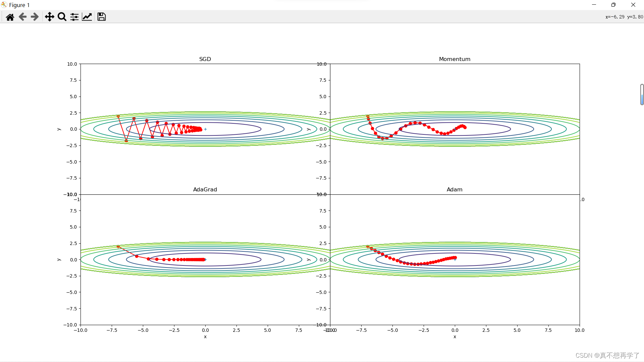Click the blue plus minimum marker in SGD plot
Screen dimensions: 644x362
point(205,129)
